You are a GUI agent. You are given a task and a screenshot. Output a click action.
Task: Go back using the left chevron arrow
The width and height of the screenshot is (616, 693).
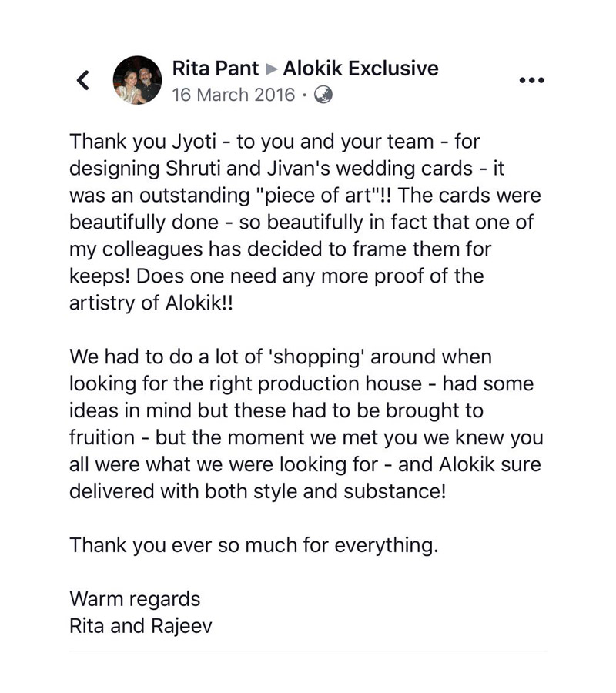tap(82, 80)
